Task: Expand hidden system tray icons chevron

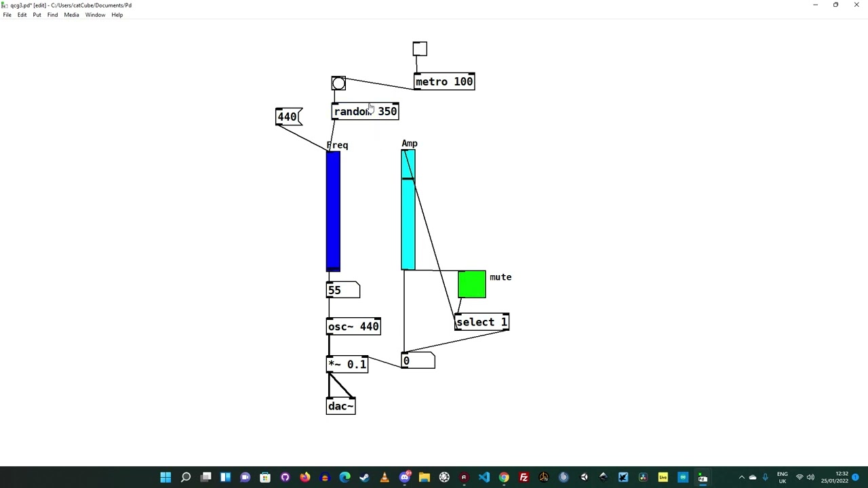Action: [x=741, y=478]
